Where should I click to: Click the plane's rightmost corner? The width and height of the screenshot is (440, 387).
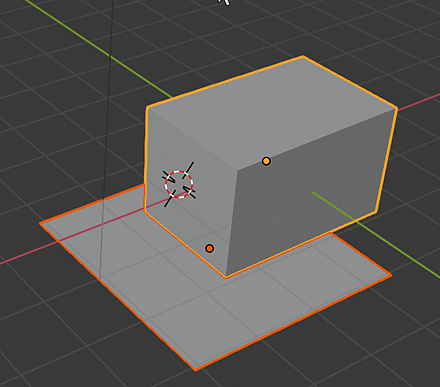coord(391,275)
